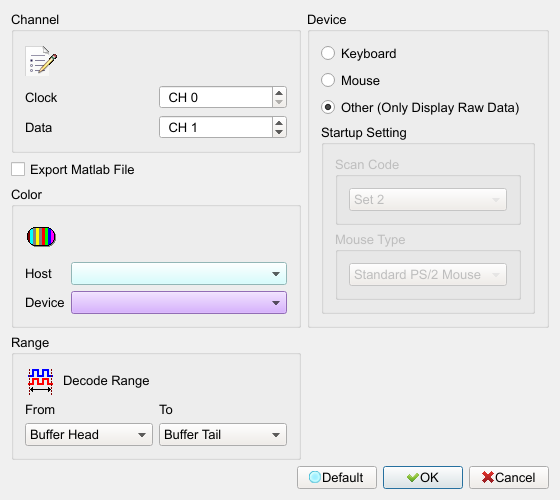Click the green checkmark on OK button
The width and height of the screenshot is (560, 500).
412,478
